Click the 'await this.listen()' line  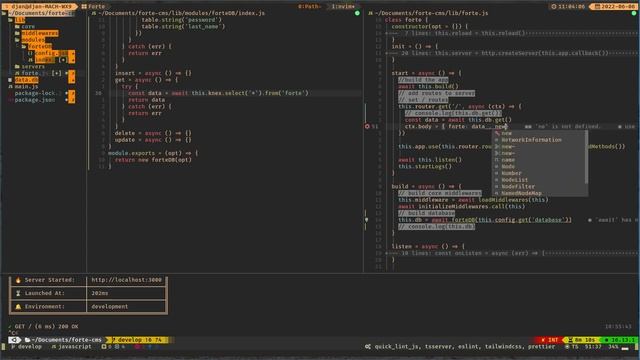click(430, 160)
